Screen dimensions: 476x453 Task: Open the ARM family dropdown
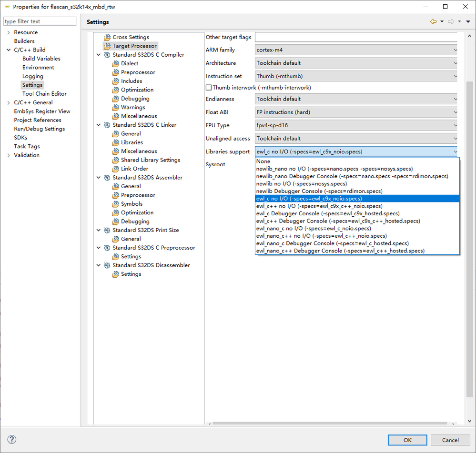(x=356, y=50)
